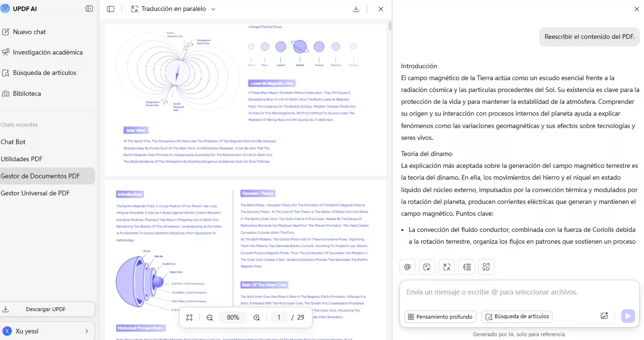Click the Introducción heading in chat reply
The height and width of the screenshot is (340, 644).
pos(419,66)
